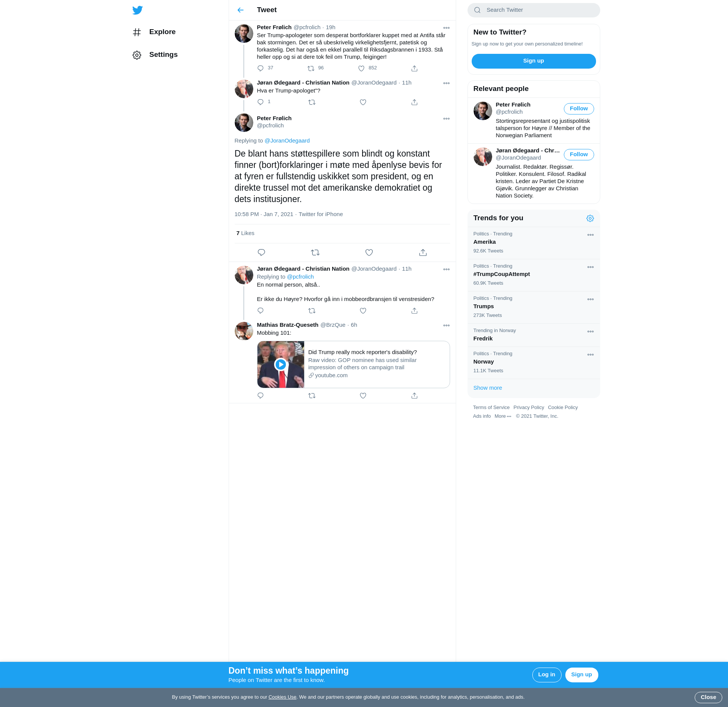Reply to Peter Frølich's 19h tweet
Image resolution: width=728 pixels, height=707 pixels.
tap(260, 68)
